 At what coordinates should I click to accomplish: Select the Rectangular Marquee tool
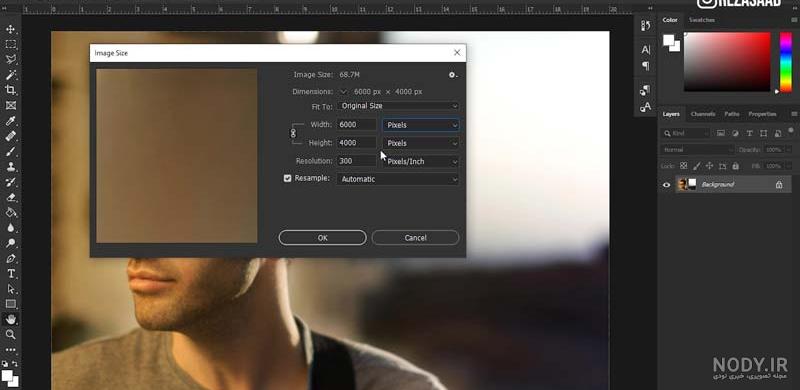[11, 44]
